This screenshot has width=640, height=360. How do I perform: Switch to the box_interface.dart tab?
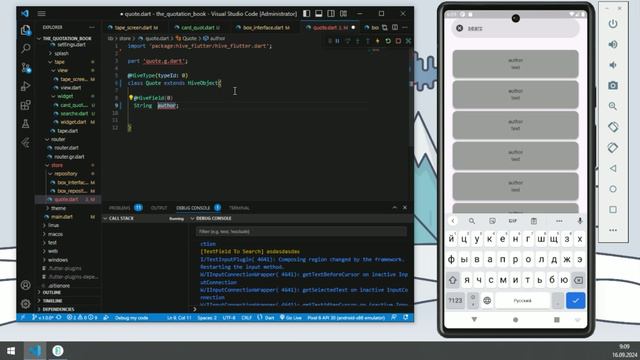(262, 28)
